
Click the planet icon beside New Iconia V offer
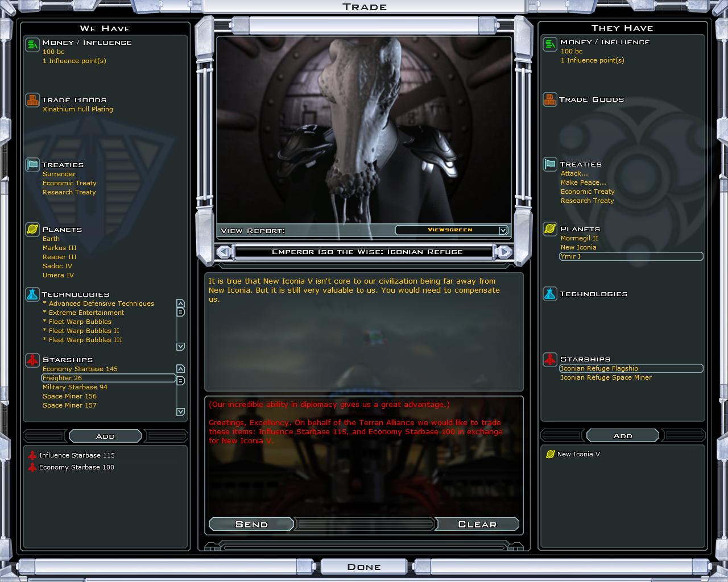(548, 454)
